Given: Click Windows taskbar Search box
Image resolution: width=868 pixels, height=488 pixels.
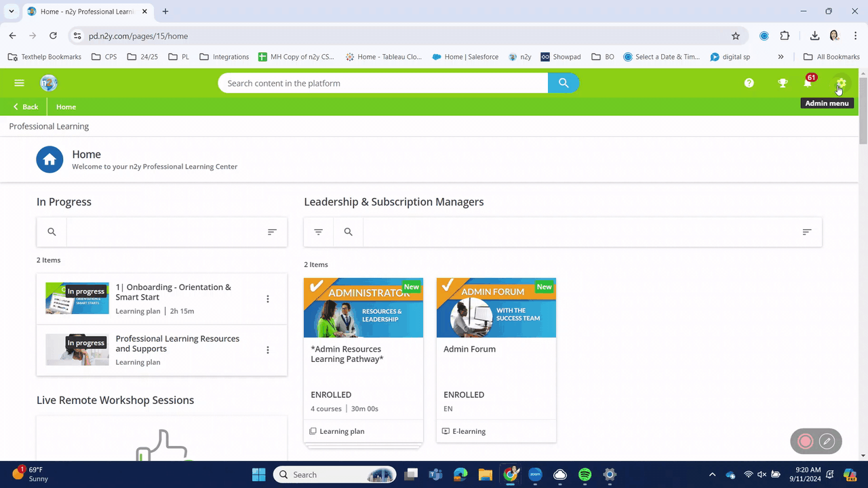Looking at the screenshot, I should tap(336, 474).
